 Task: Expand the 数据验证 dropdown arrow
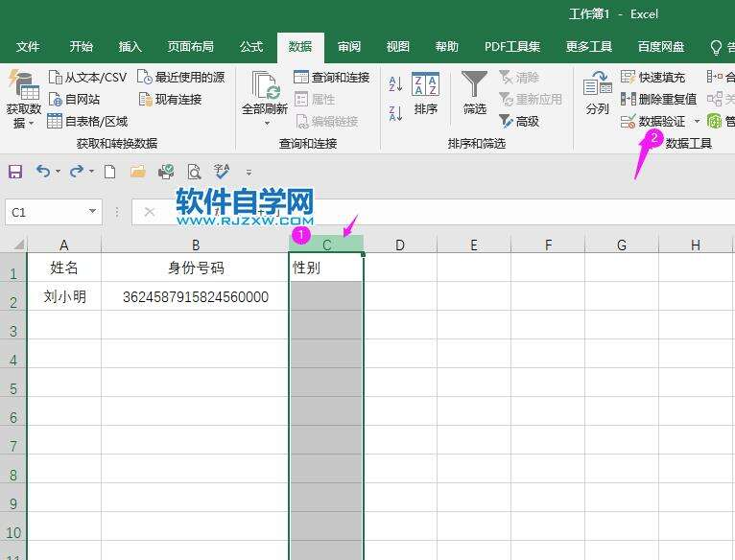tap(697, 122)
